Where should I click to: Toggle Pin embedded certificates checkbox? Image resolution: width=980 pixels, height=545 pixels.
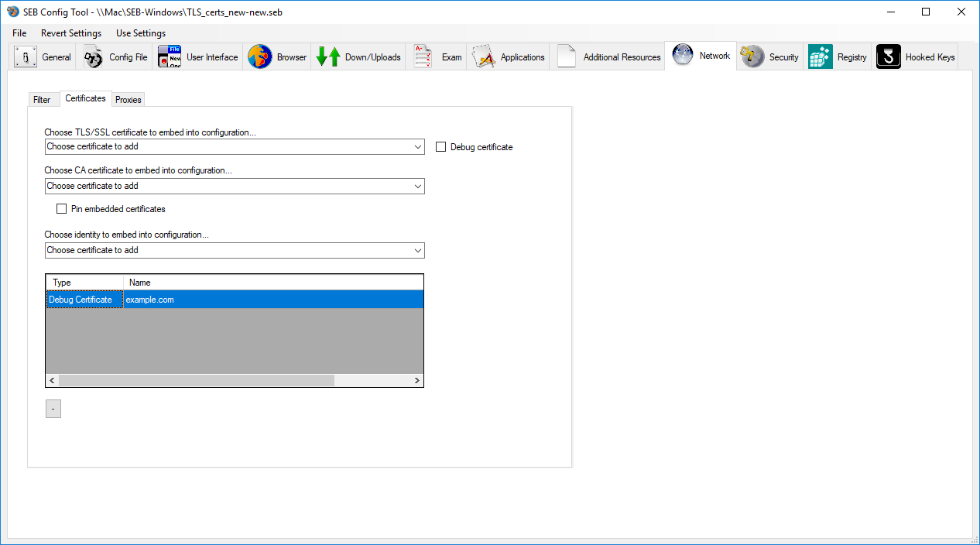click(62, 209)
